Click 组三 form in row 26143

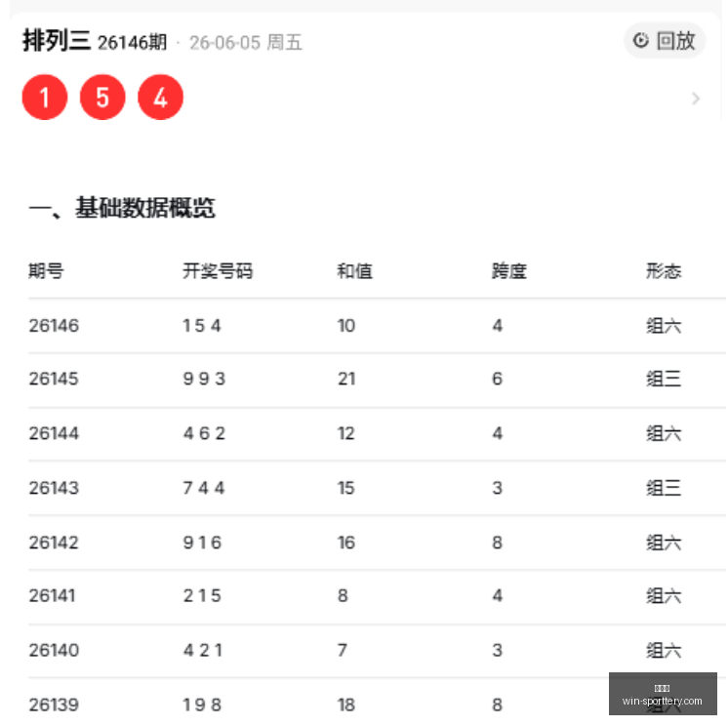pos(664,488)
